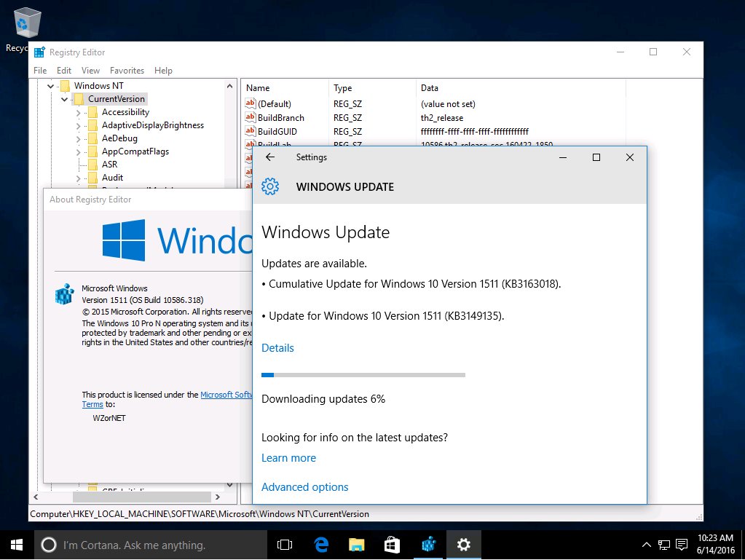Click the tree pane horizontal scrollbar thumb
The width and height of the screenshot is (745, 560).
point(141,497)
